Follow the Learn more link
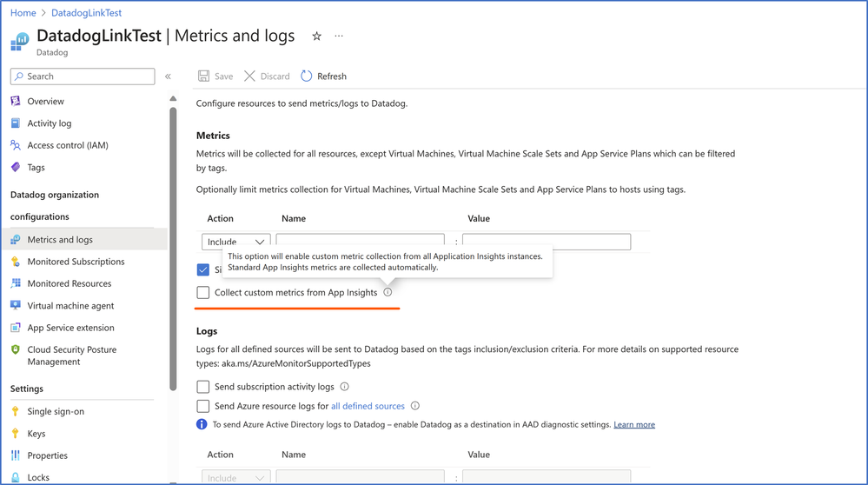Viewport: 868px width, 485px height. click(x=634, y=425)
